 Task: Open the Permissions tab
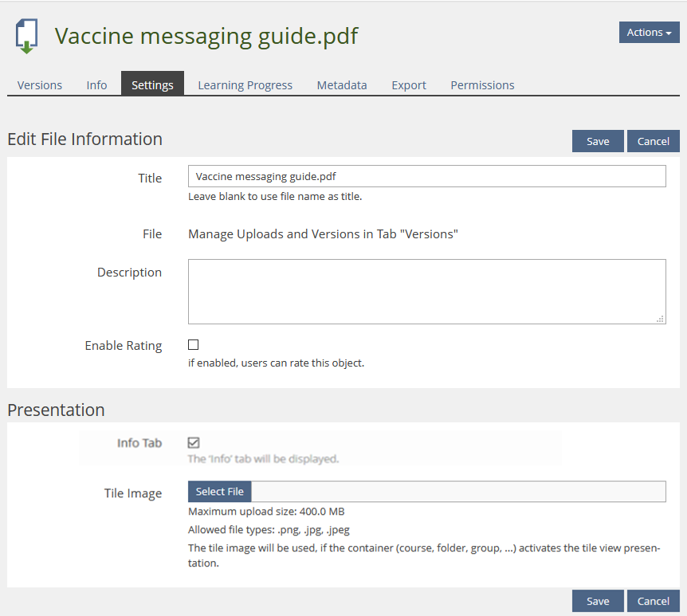point(482,85)
